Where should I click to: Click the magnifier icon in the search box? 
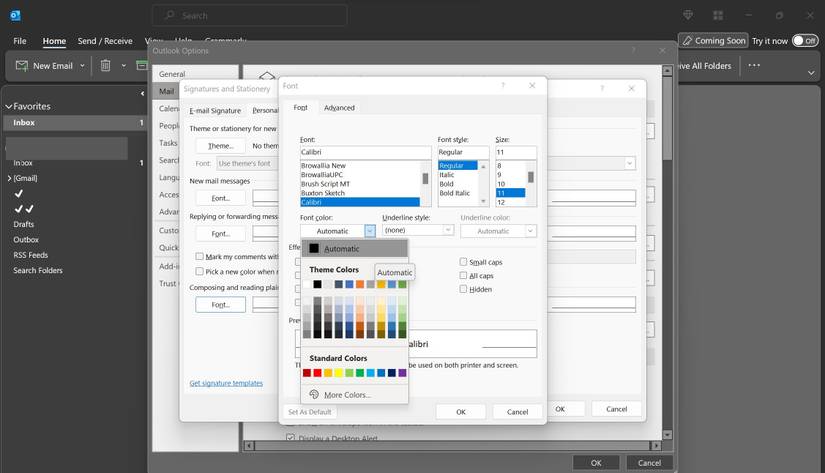click(169, 16)
